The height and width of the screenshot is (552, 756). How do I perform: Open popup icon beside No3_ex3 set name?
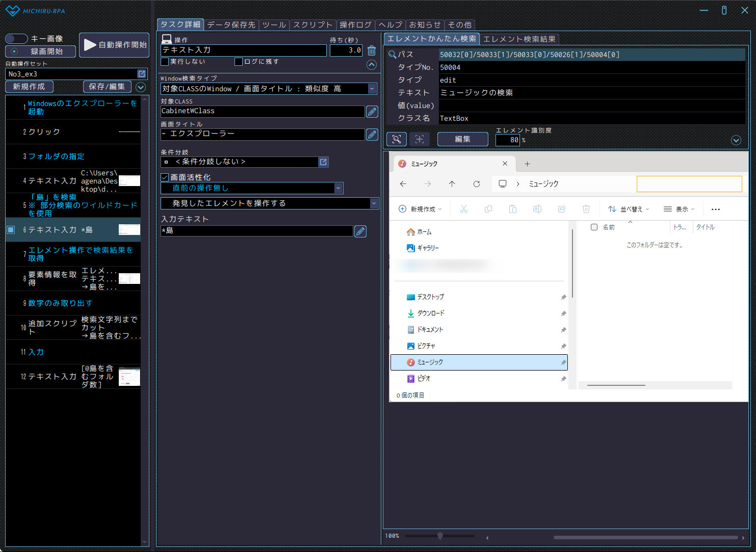tap(142, 74)
